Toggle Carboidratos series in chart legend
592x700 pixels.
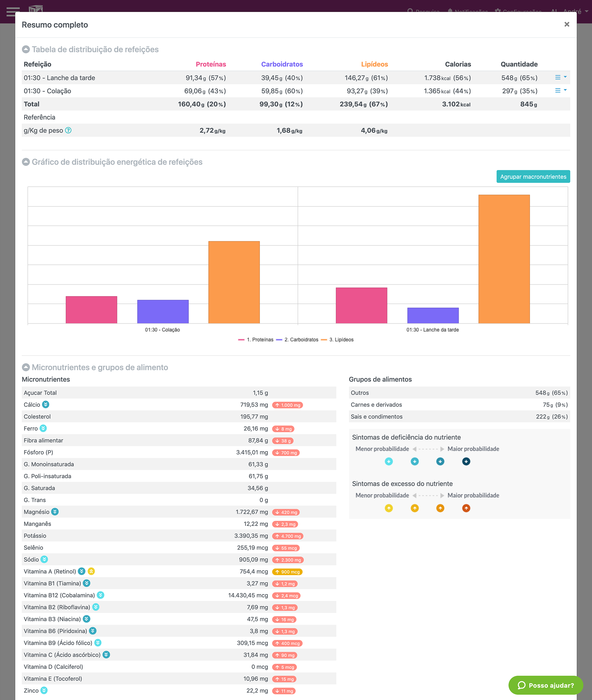297,340
